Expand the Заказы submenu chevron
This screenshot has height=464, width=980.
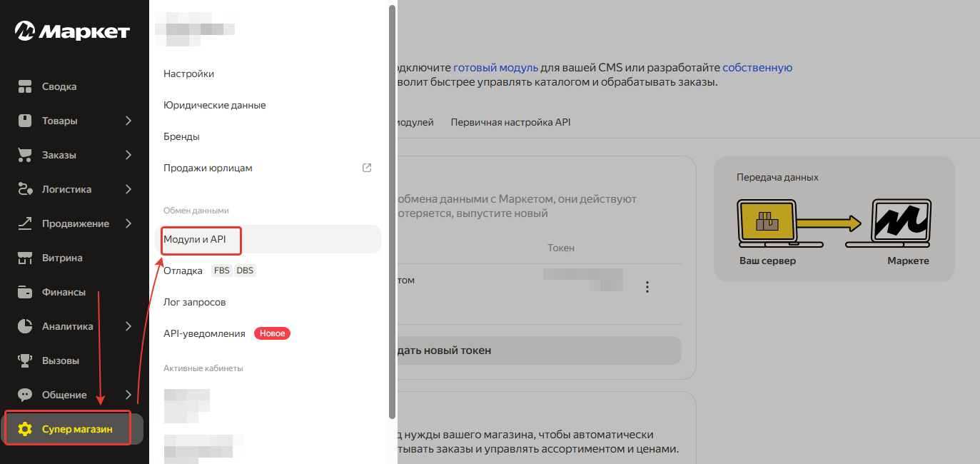(x=128, y=155)
